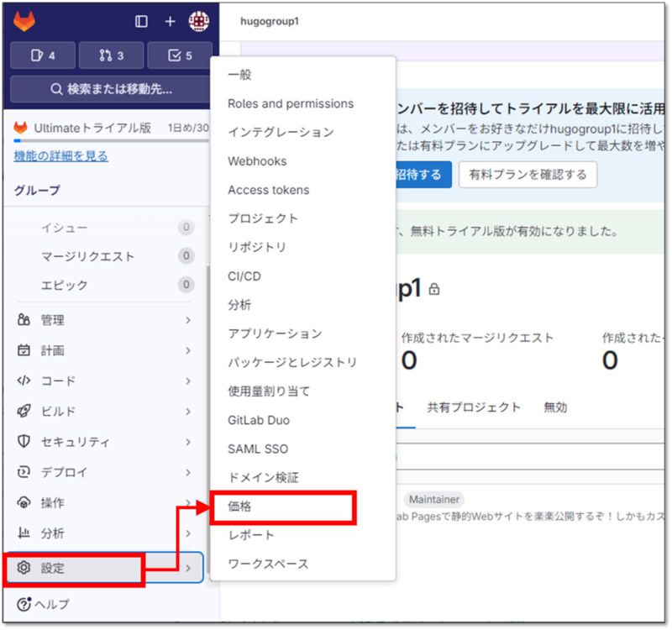
Task: Click the 有料プランを確認する button
Action: point(528,175)
